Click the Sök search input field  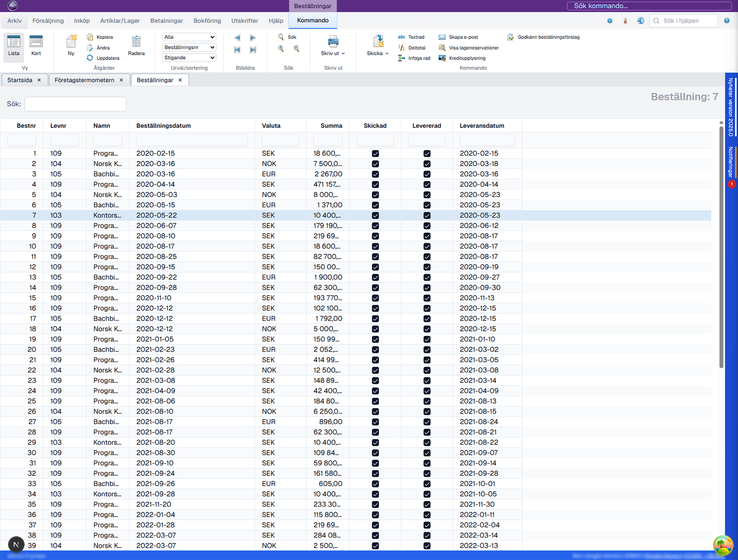tap(75, 104)
